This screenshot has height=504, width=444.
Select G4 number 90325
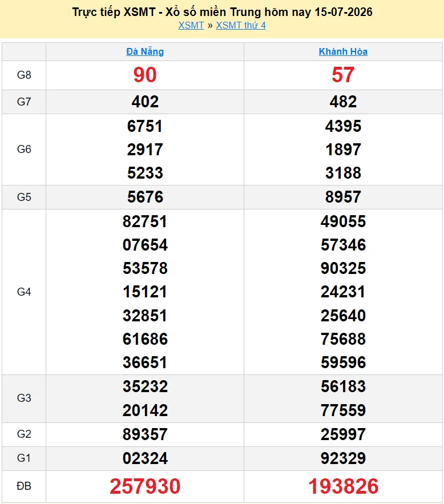coord(343,268)
